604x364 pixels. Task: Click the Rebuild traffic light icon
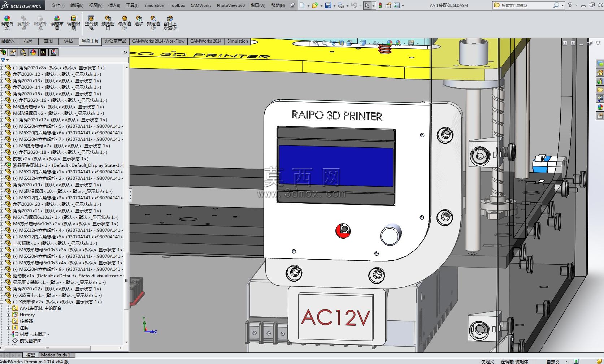pos(380,5)
